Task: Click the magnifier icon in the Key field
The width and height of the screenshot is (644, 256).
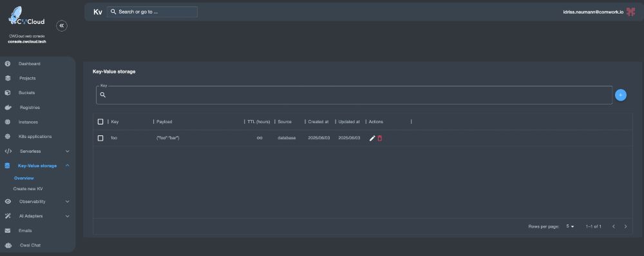Action: click(x=102, y=95)
